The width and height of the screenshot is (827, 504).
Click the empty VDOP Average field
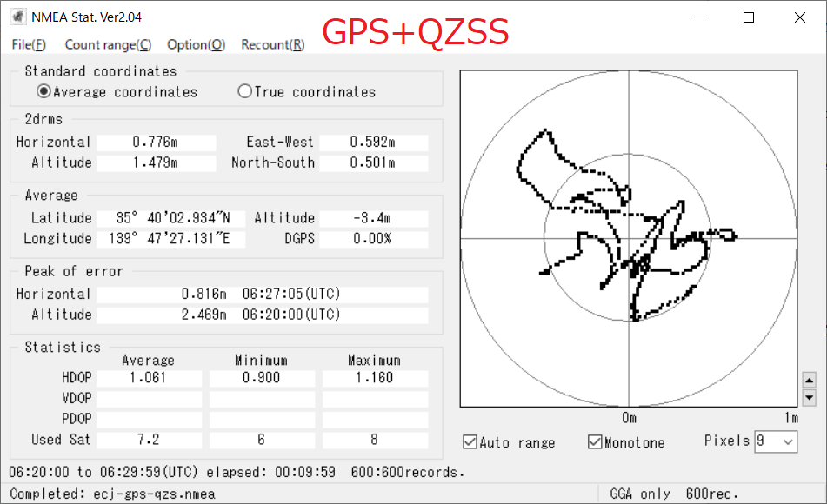(x=150, y=399)
